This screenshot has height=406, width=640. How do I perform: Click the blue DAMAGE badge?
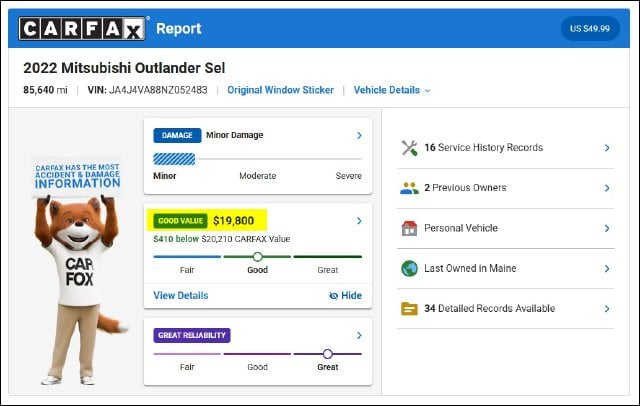(177, 135)
